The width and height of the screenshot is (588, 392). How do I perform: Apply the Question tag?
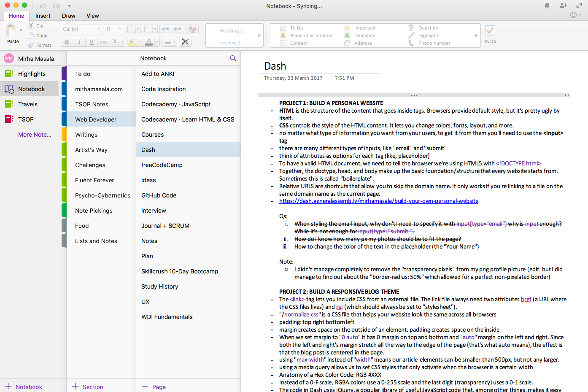423,28
